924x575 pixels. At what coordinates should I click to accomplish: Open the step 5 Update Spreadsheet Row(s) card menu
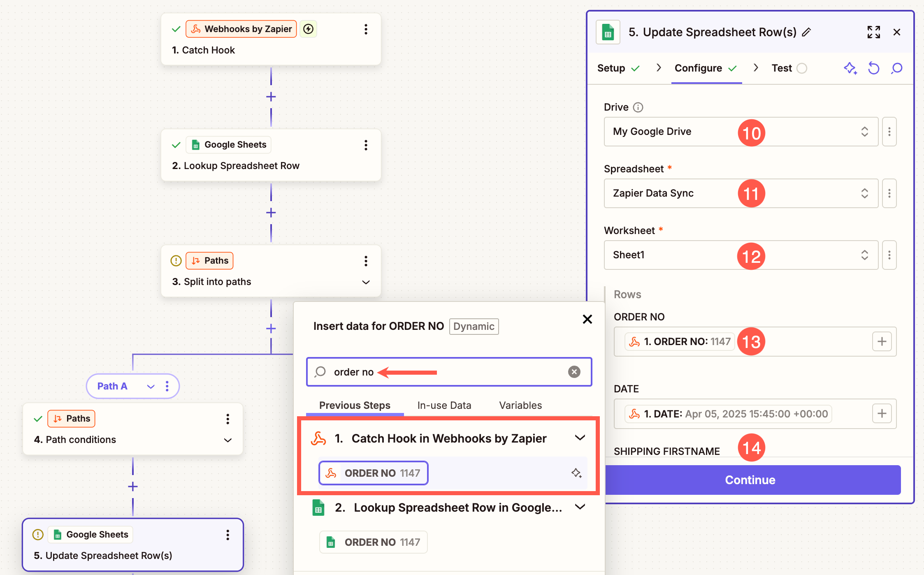coord(227,535)
